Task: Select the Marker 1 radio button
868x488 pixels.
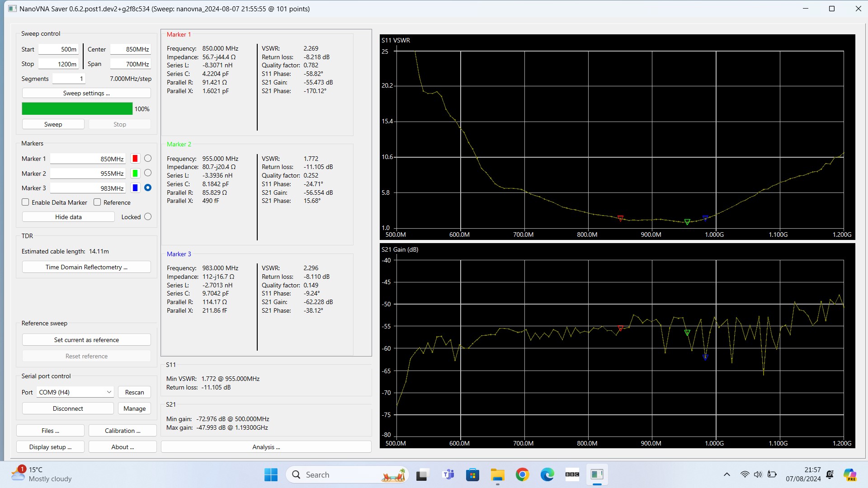Action: click(148, 159)
